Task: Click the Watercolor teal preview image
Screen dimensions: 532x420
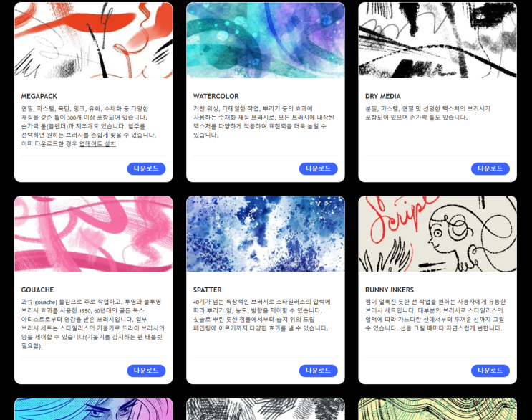Action: [x=266, y=40]
